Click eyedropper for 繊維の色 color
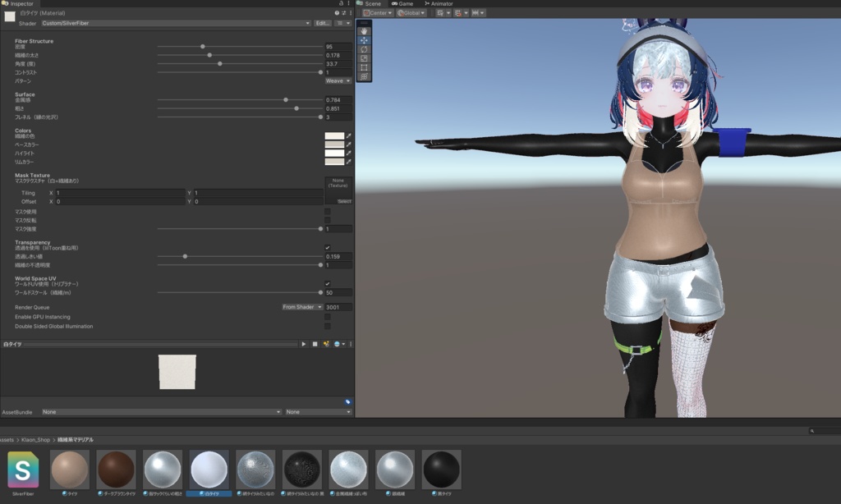The image size is (841, 504). pos(348,136)
